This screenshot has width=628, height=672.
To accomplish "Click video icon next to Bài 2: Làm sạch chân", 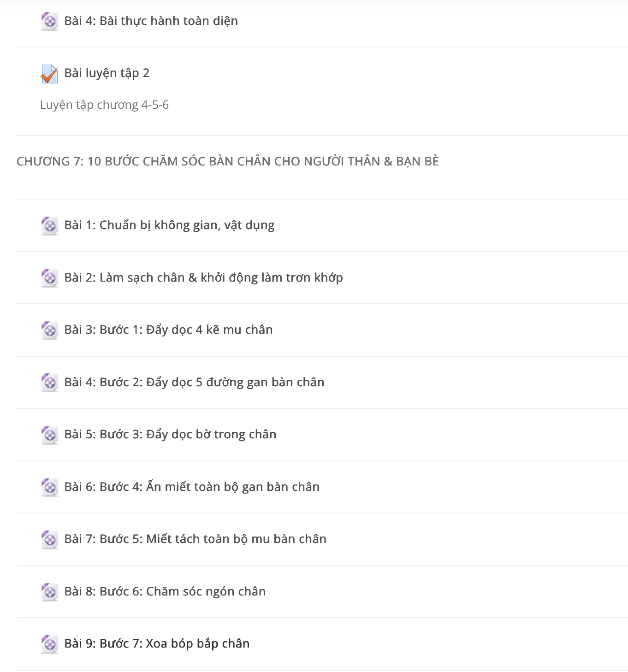I will (x=49, y=278).
